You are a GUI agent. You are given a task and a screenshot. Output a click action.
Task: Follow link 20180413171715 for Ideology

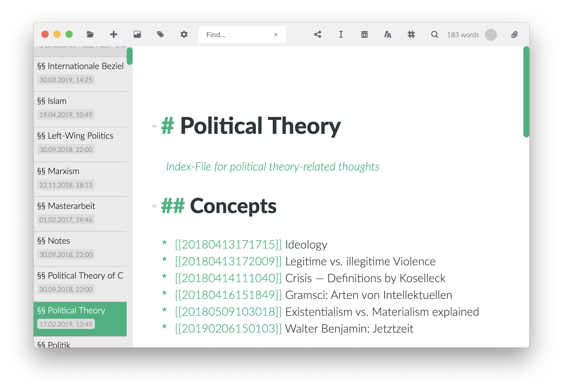(x=228, y=245)
